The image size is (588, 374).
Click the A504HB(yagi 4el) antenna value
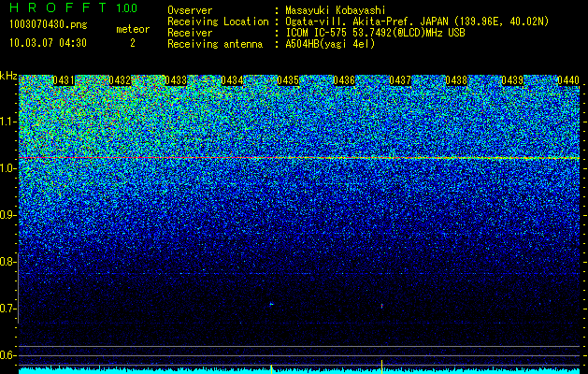[330, 44]
